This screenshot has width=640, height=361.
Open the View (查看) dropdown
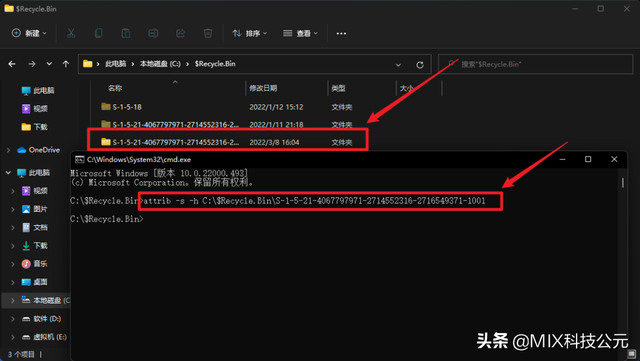(x=300, y=33)
